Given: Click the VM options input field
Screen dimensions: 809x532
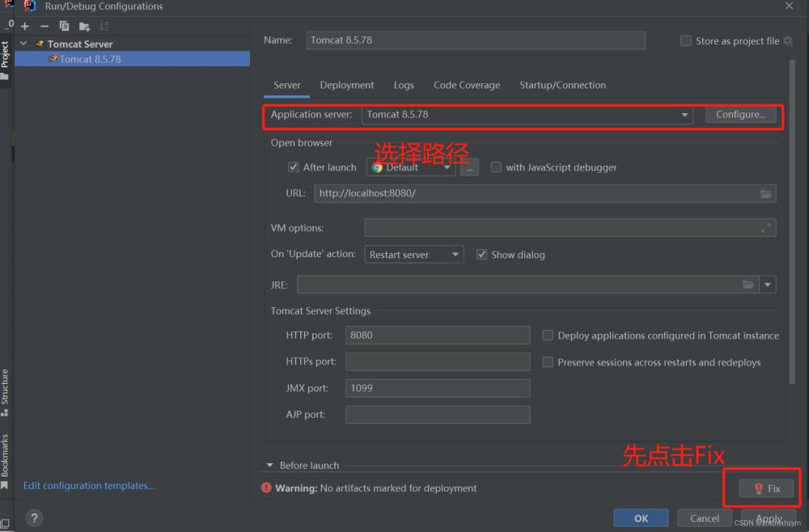Looking at the screenshot, I should point(570,227).
